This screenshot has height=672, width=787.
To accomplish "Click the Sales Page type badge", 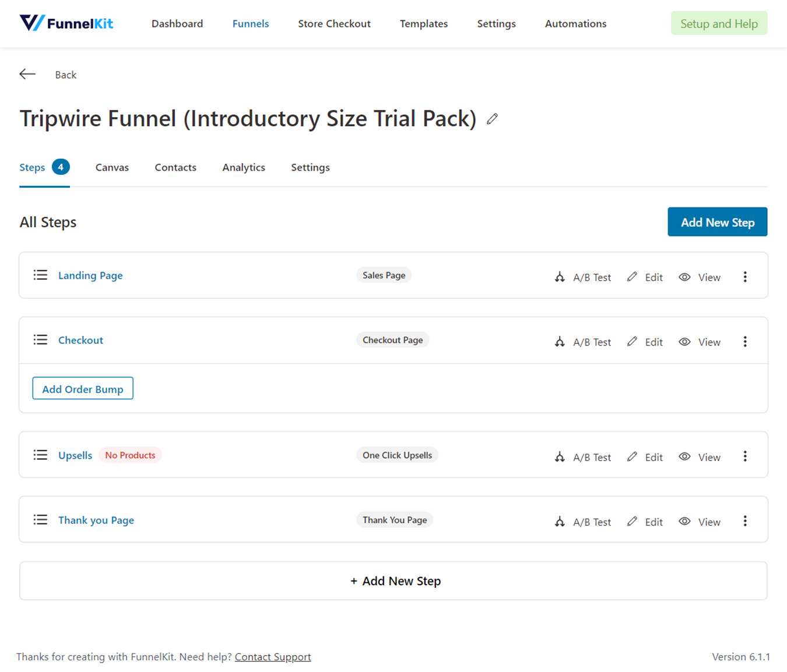I will pyautogui.click(x=384, y=275).
